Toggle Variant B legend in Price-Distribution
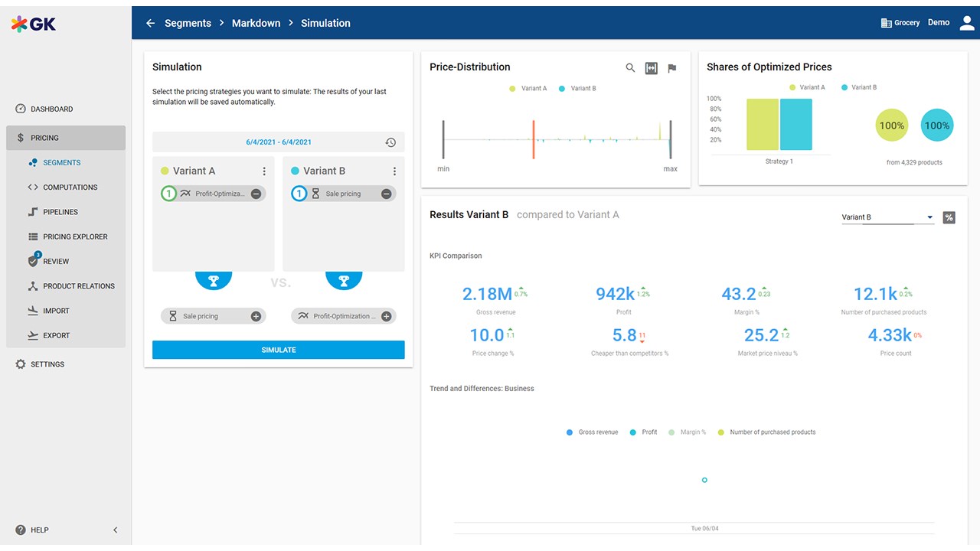The image size is (980, 551). (577, 89)
